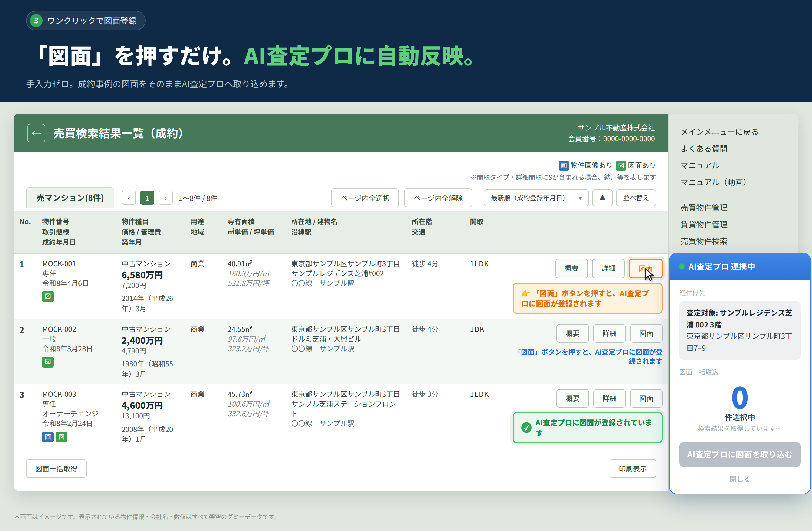Click the 画 image badge under MOCK-003
The height and width of the screenshot is (531, 812).
[x=48, y=437]
